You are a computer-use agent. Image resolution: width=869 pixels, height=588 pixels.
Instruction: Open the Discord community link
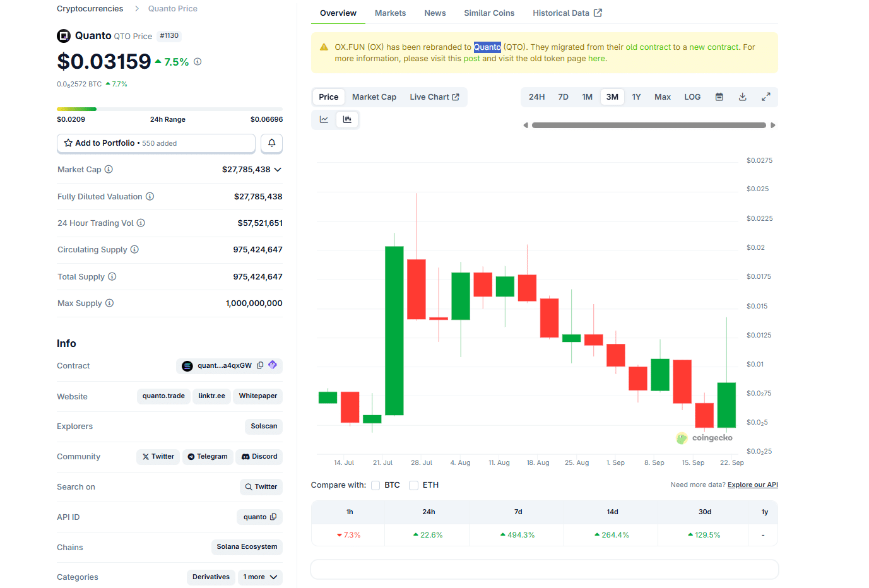(x=259, y=456)
